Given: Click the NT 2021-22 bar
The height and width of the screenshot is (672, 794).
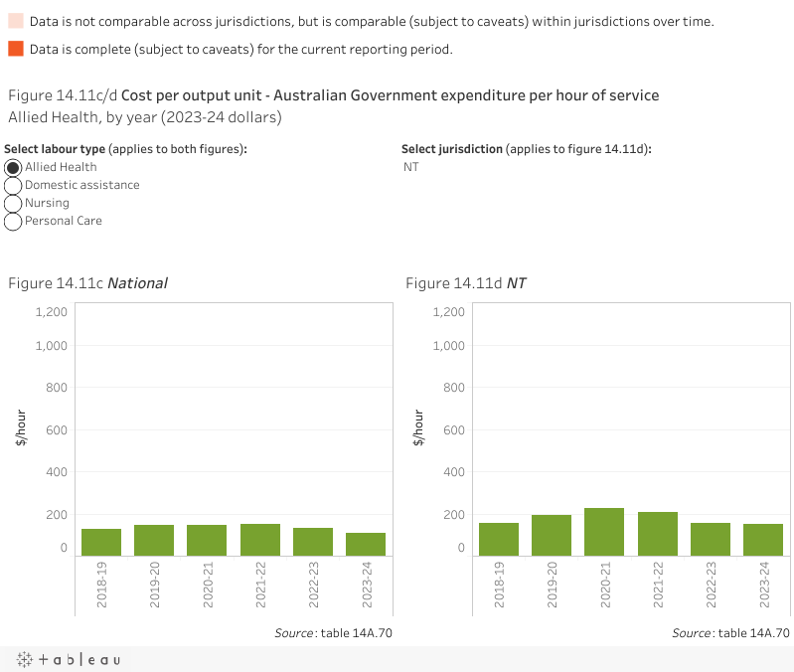Looking at the screenshot, I should (657, 534).
